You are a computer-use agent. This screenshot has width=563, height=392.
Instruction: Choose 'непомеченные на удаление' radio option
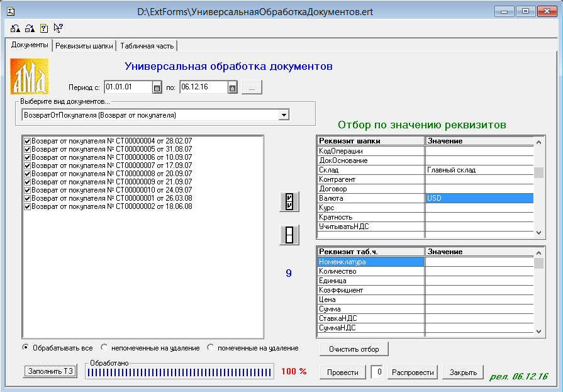(x=104, y=347)
